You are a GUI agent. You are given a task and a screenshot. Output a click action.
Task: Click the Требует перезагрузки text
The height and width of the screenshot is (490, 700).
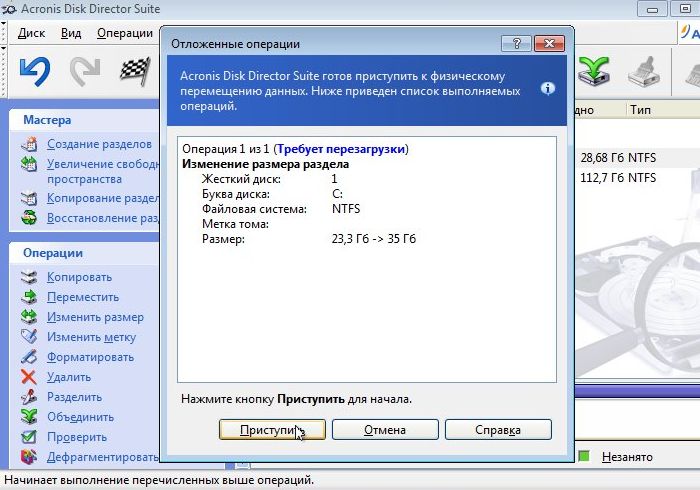[x=341, y=149]
